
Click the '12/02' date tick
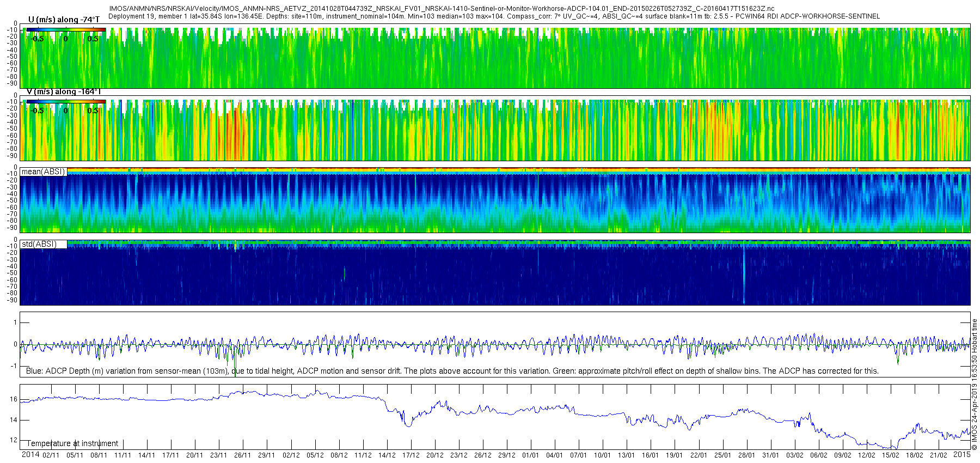(x=866, y=455)
